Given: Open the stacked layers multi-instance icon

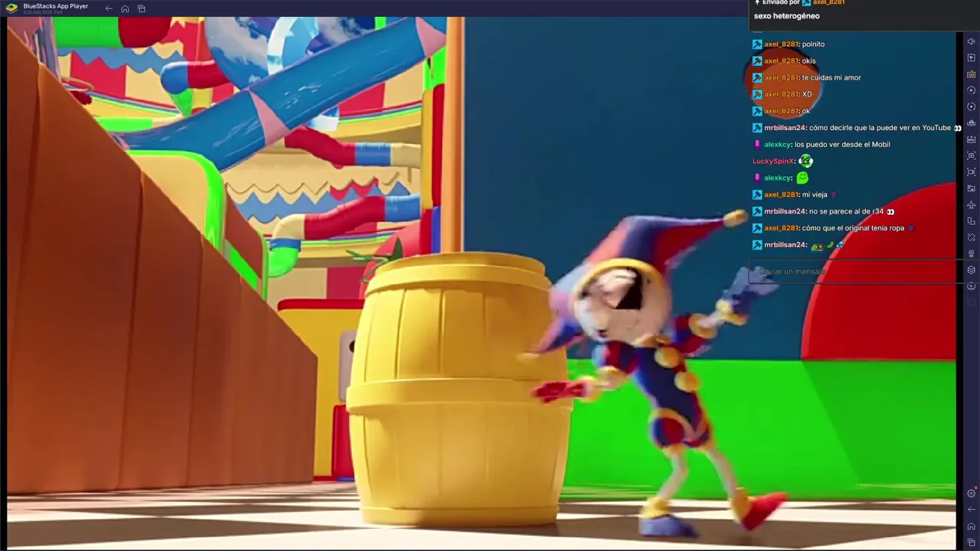Looking at the screenshot, I should (x=972, y=269).
